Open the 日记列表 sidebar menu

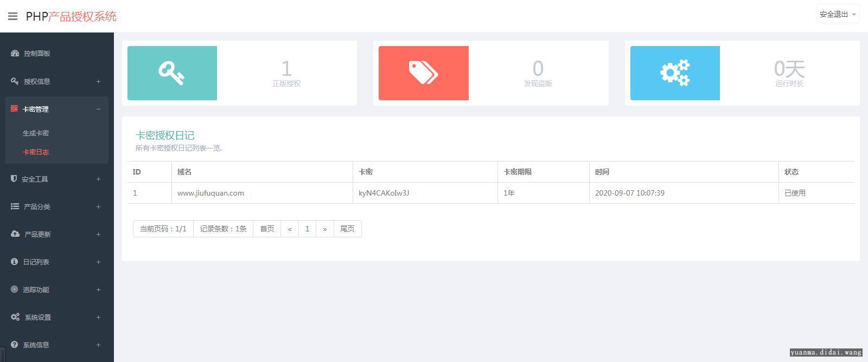point(36,262)
